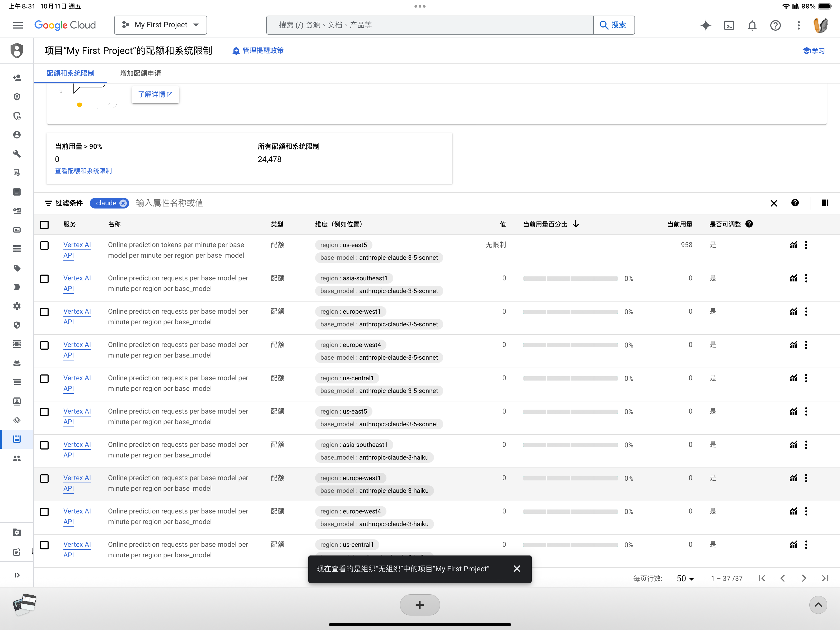
Task: Select the 配额和系统限制 tab
Action: tap(70, 73)
